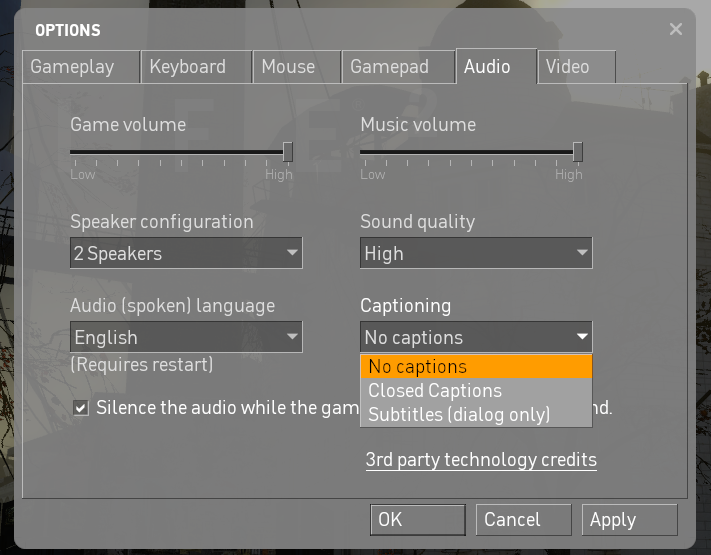711x555 pixels.
Task: Go to the Mouse tab
Action: coord(288,67)
